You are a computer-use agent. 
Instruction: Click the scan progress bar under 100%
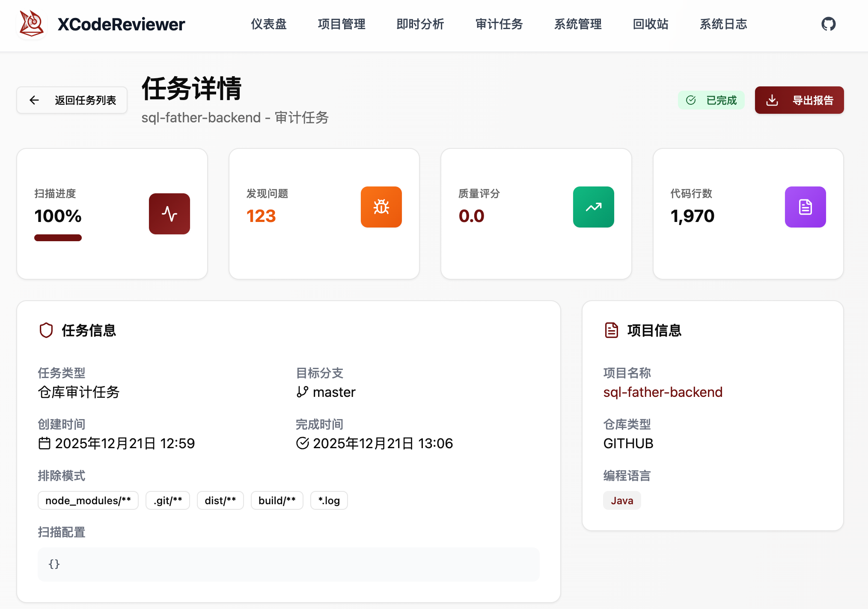tap(58, 238)
